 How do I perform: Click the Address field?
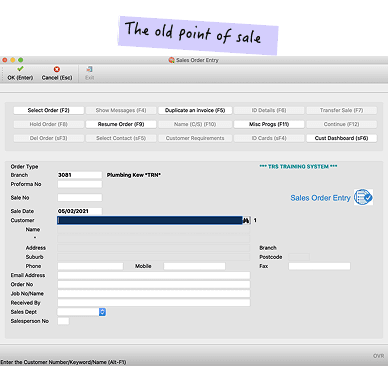(154, 248)
